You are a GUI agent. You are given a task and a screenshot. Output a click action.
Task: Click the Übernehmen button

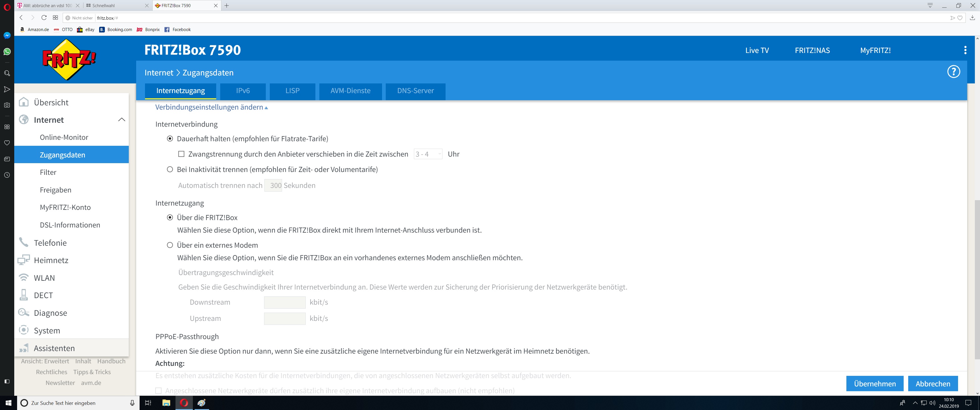pyautogui.click(x=875, y=383)
